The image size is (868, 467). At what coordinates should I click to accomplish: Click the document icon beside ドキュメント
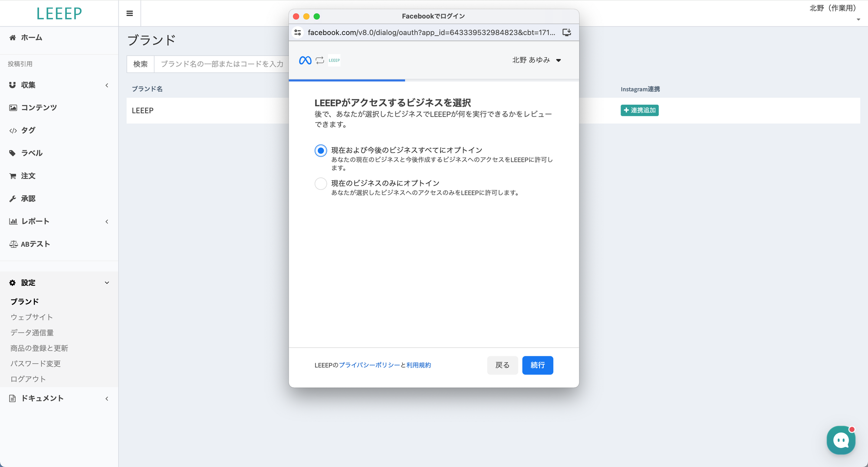(x=13, y=398)
